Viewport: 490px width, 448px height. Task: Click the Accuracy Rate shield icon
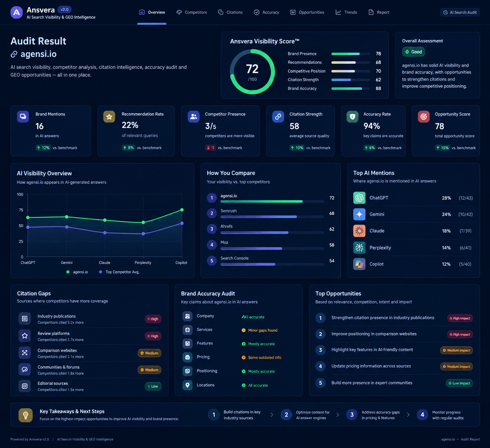tap(352, 117)
